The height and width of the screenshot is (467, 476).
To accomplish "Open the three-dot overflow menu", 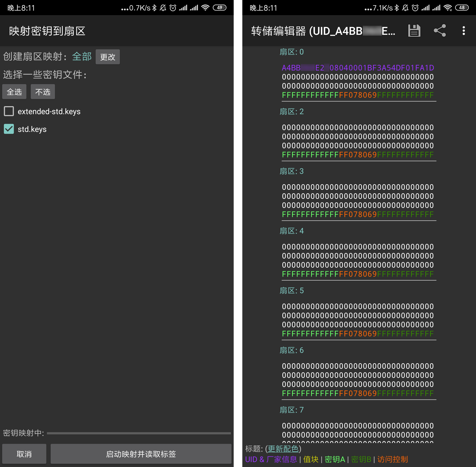I will pyautogui.click(x=463, y=31).
